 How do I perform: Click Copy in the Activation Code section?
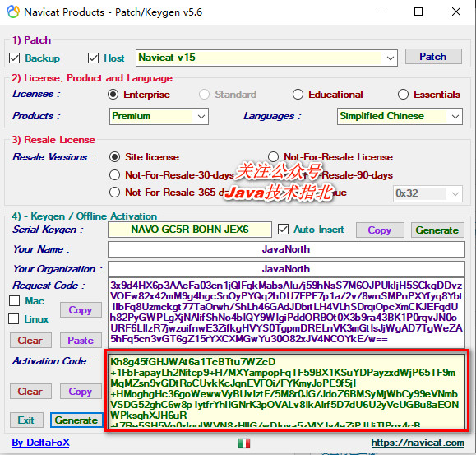coord(81,391)
